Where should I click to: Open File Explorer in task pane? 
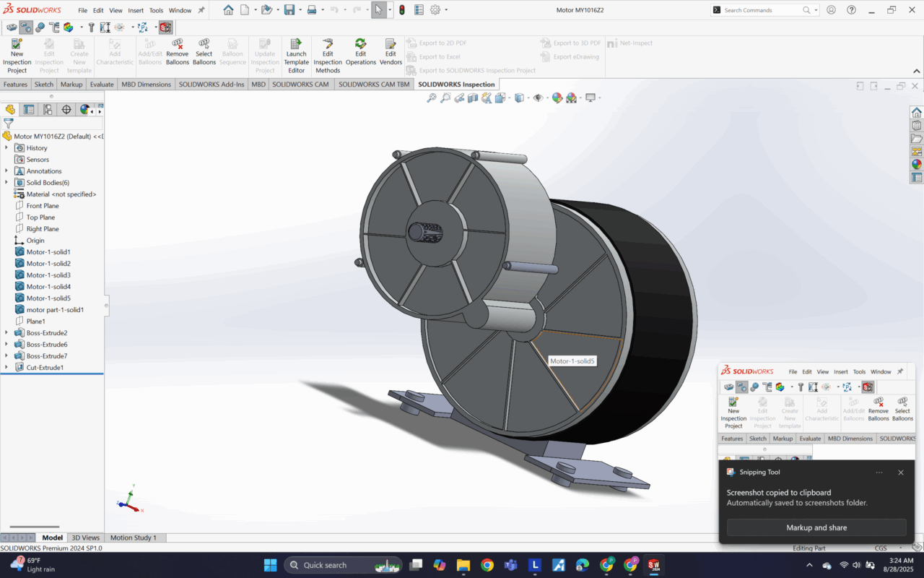coord(917,139)
